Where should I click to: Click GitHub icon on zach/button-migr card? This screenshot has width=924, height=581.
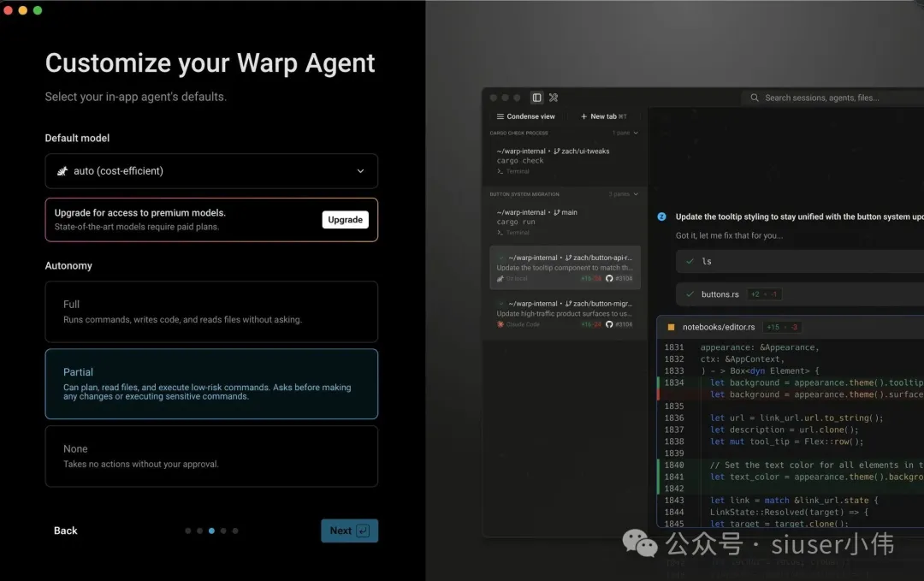pos(609,324)
